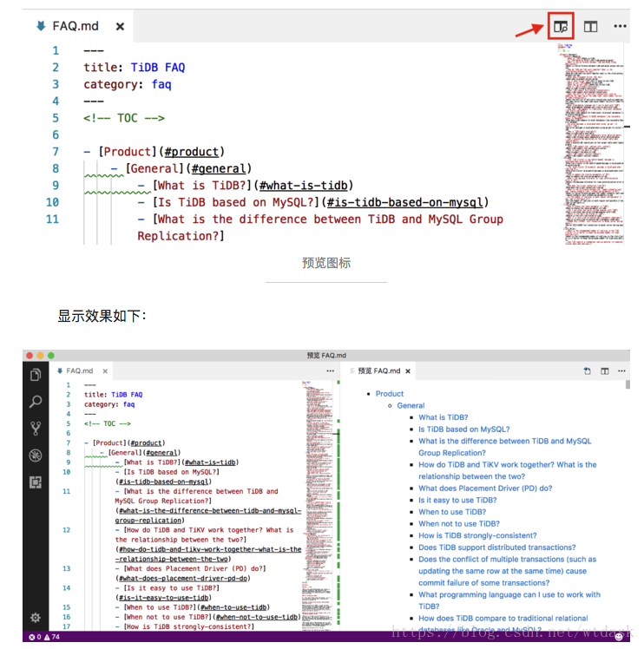Close the large FAQ.md tab in top editor
Image resolution: width=644 pixels, height=649 pixels.
pos(120,27)
